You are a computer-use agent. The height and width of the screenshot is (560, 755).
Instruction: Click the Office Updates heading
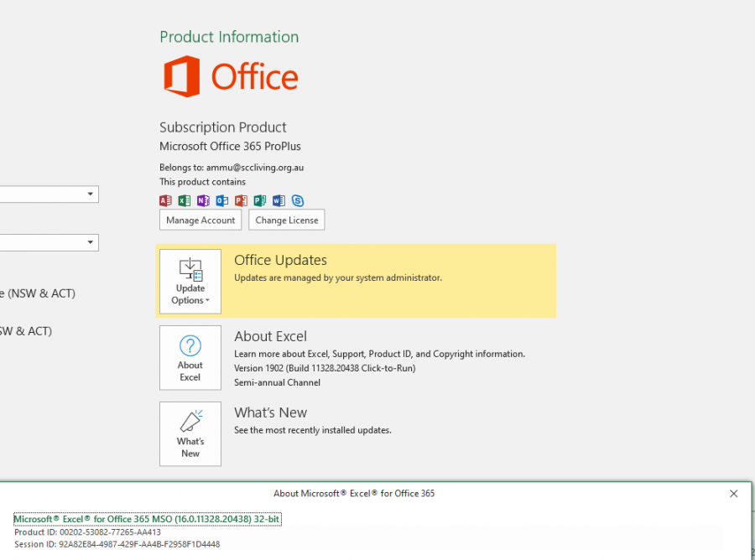(280, 260)
